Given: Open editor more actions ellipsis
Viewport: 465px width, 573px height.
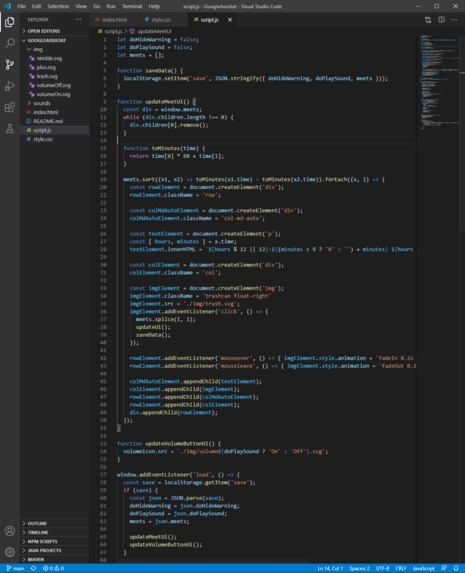Looking at the screenshot, I should click(454, 20).
